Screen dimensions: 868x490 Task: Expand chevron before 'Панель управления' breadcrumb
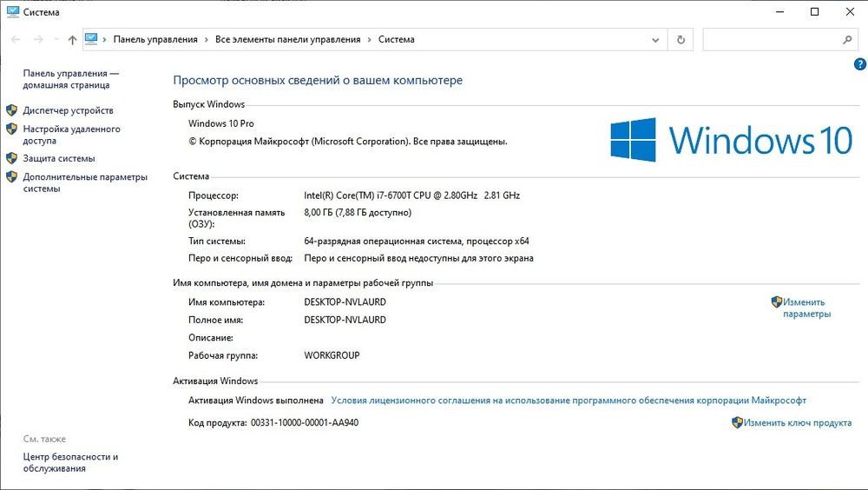tap(104, 40)
